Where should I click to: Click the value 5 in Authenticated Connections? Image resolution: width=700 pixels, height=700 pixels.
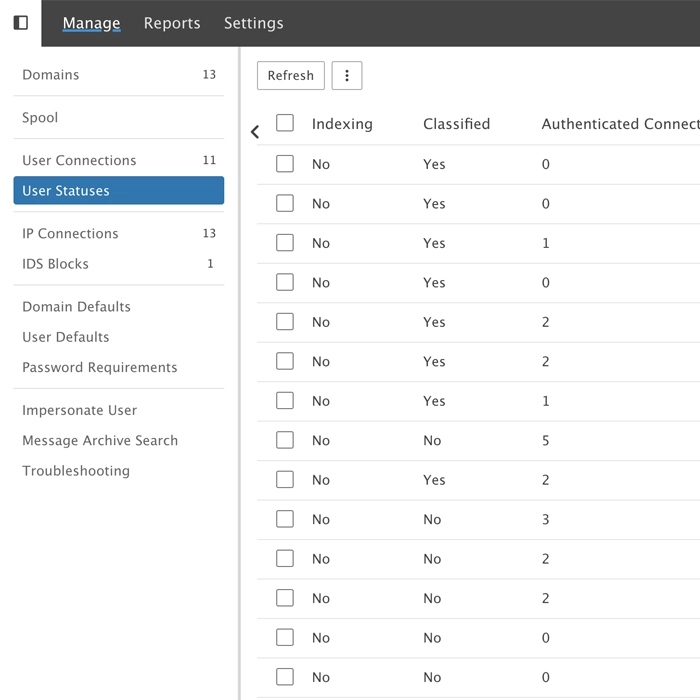pyautogui.click(x=546, y=441)
